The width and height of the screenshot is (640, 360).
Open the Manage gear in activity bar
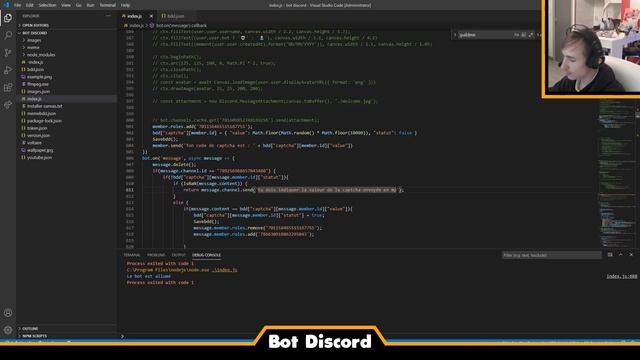(8, 330)
